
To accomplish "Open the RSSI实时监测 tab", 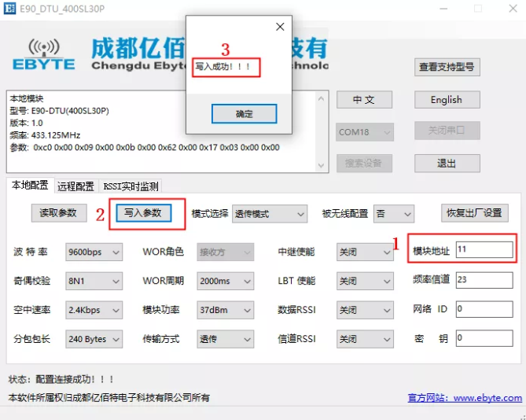I will click(131, 186).
